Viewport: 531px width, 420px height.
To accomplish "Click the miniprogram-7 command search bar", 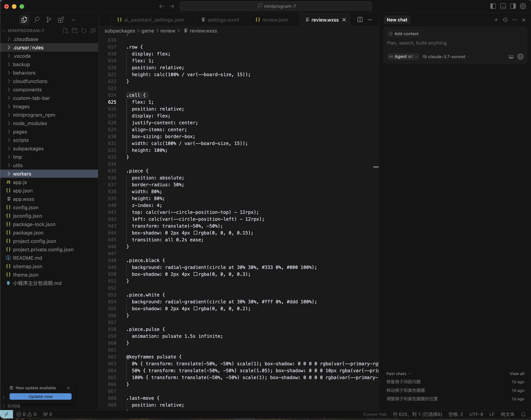I will [276, 6].
